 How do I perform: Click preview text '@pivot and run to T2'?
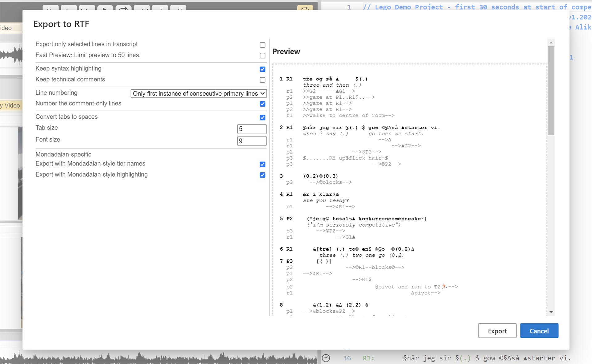click(x=408, y=287)
